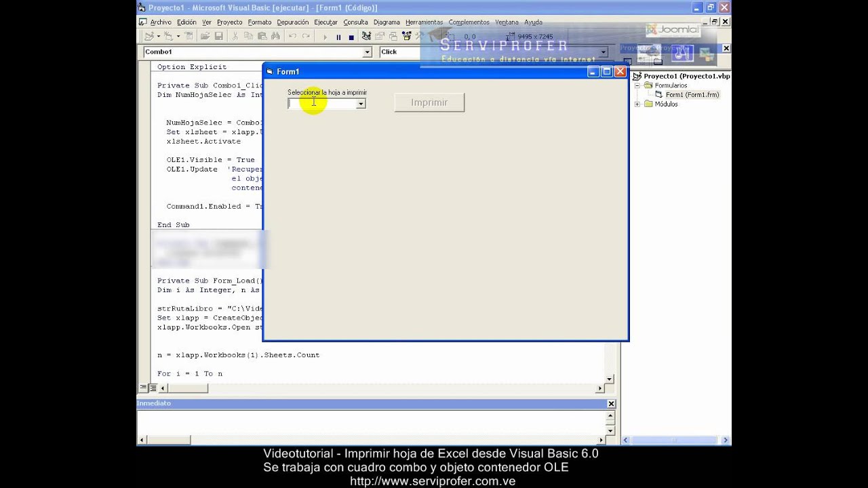Open the Edición menu
Screen dimensions: 868x488
coord(186,22)
